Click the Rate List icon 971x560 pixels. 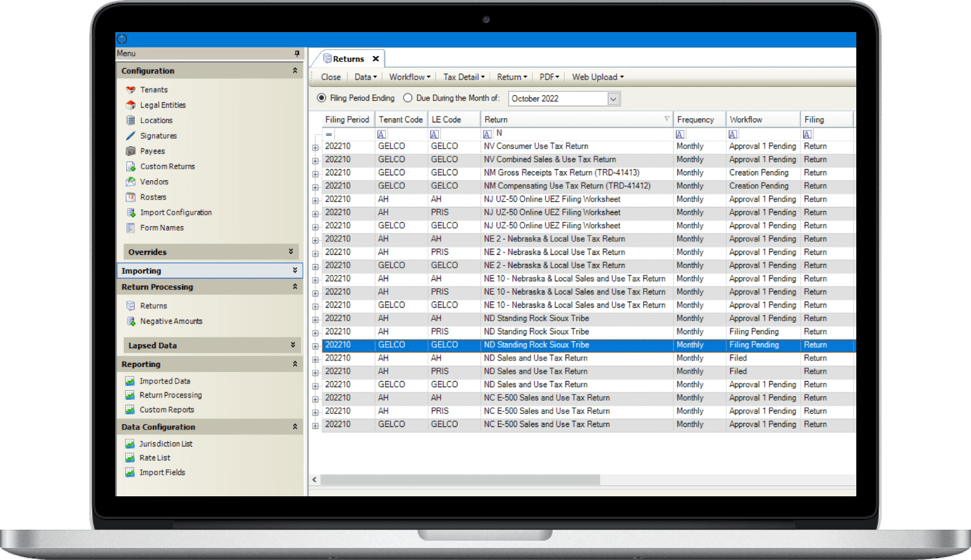[130, 458]
